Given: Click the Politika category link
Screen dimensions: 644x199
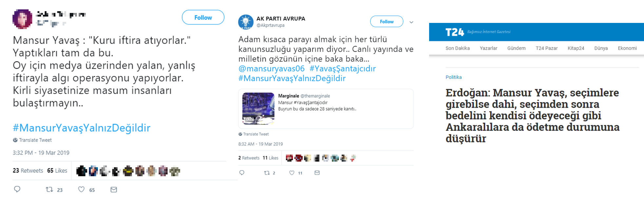Looking at the screenshot, I should [454, 77].
